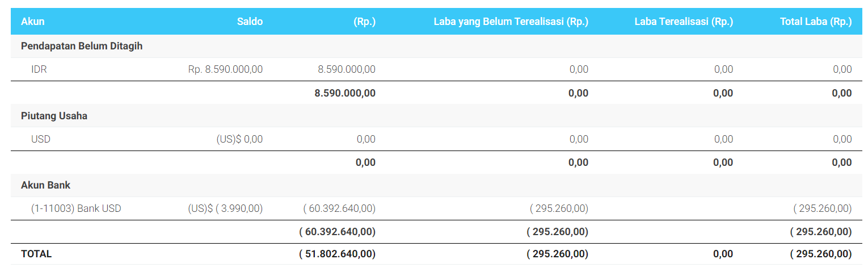Click the Laba Terealisasi column header

coord(684,22)
